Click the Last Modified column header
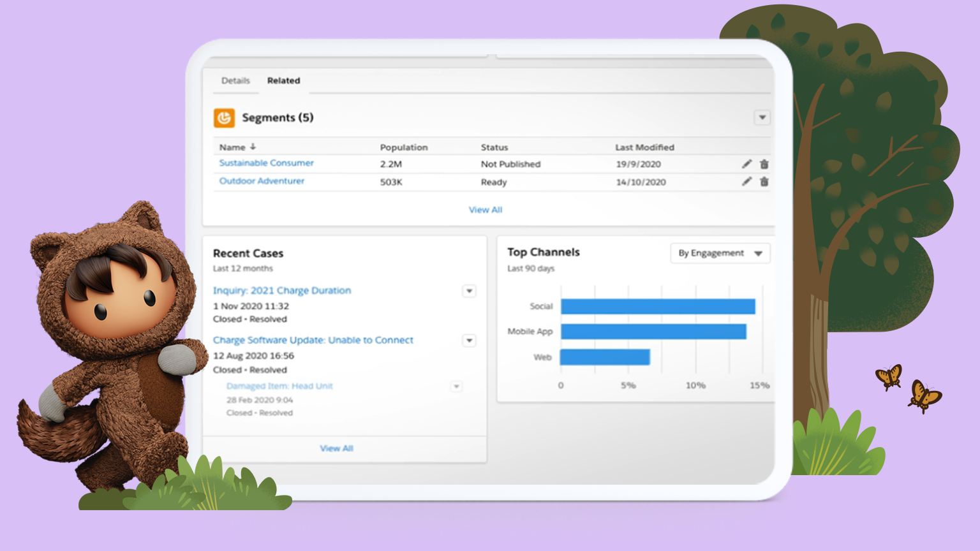Image resolution: width=980 pixels, height=551 pixels. pos(644,147)
